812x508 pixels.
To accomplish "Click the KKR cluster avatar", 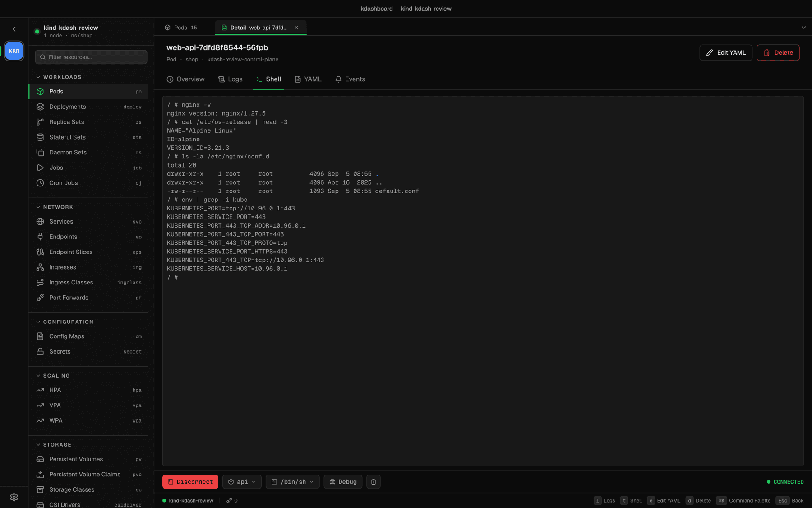I will [14, 51].
